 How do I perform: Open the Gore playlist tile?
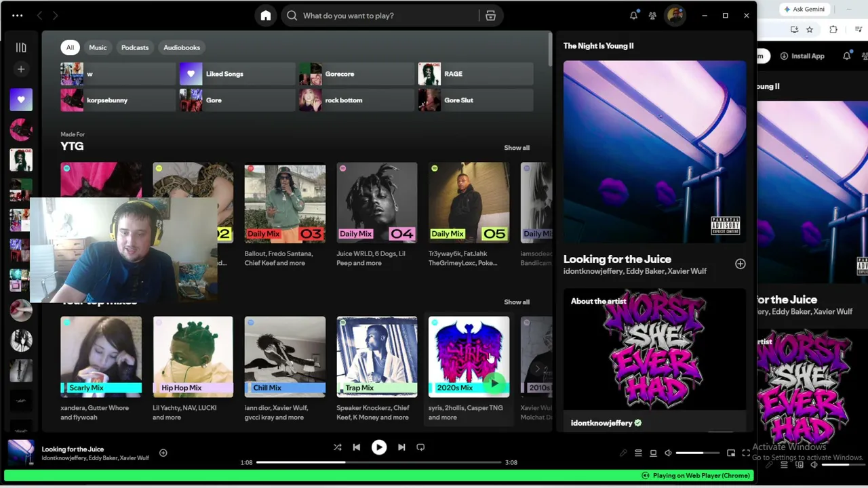(x=237, y=100)
